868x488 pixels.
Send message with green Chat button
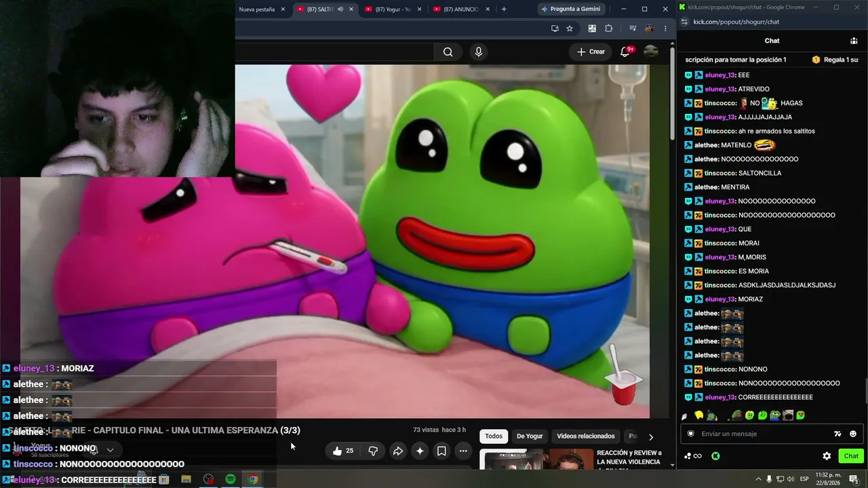[x=851, y=456]
